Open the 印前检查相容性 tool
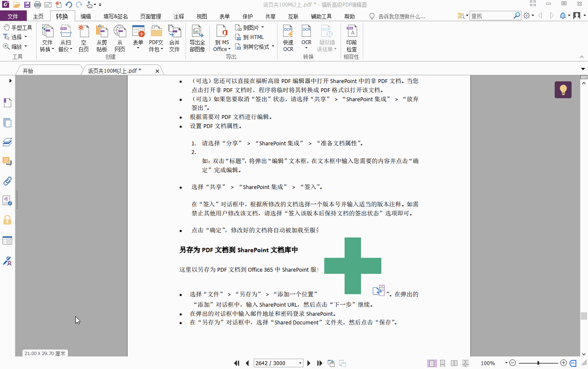The height and width of the screenshot is (369, 588). pos(352,38)
